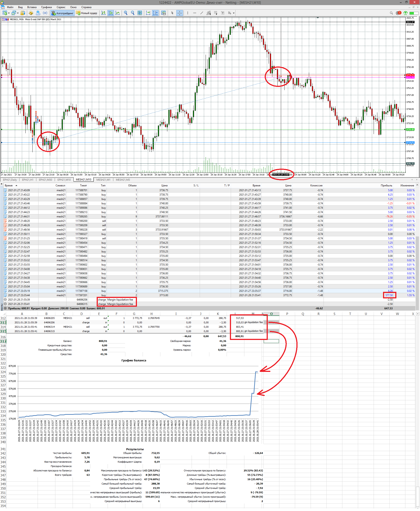Screen dimensions: 420x511
Task: Zoom out of the chart
Action: (x=133, y=13)
